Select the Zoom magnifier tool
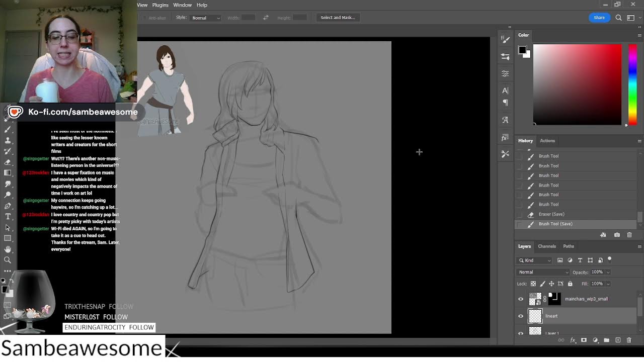The height and width of the screenshot is (362, 644). click(x=8, y=260)
